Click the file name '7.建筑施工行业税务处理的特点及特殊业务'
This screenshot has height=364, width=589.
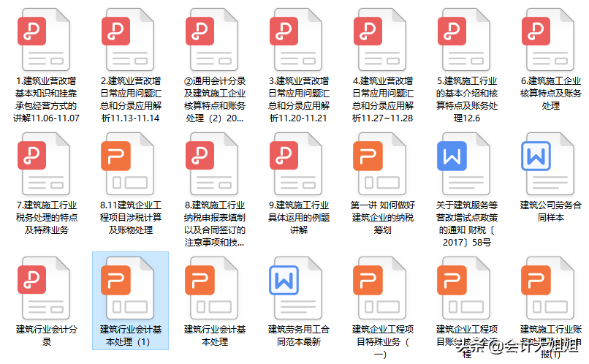(47, 218)
